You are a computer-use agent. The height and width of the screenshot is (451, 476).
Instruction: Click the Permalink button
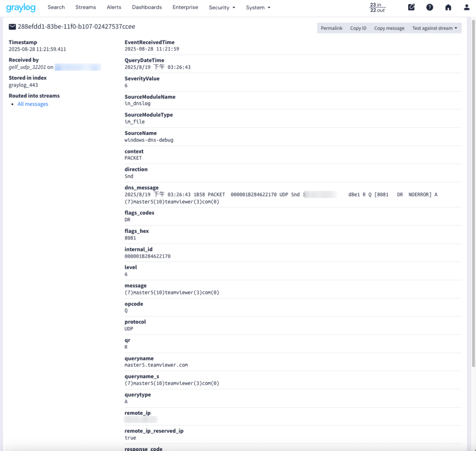331,28
